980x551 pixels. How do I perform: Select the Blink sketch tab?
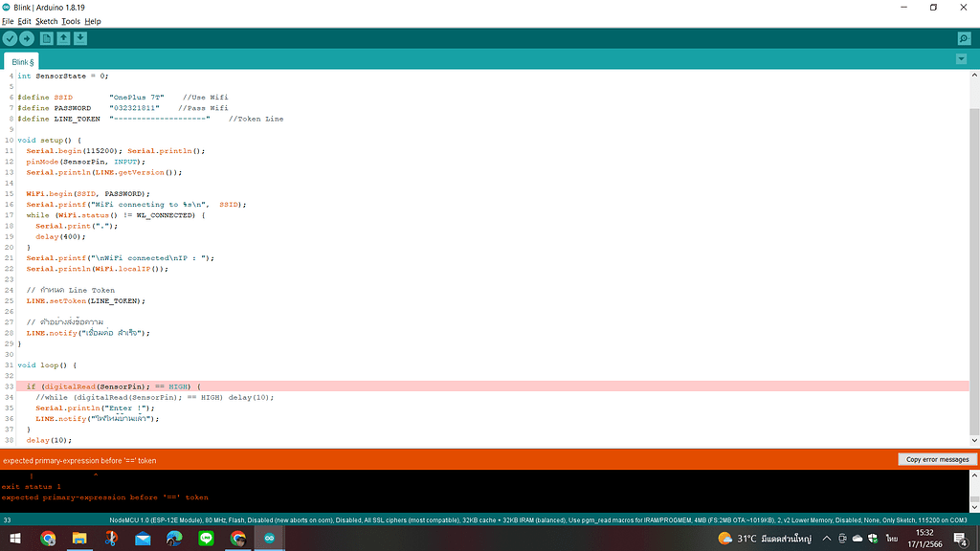coord(24,61)
